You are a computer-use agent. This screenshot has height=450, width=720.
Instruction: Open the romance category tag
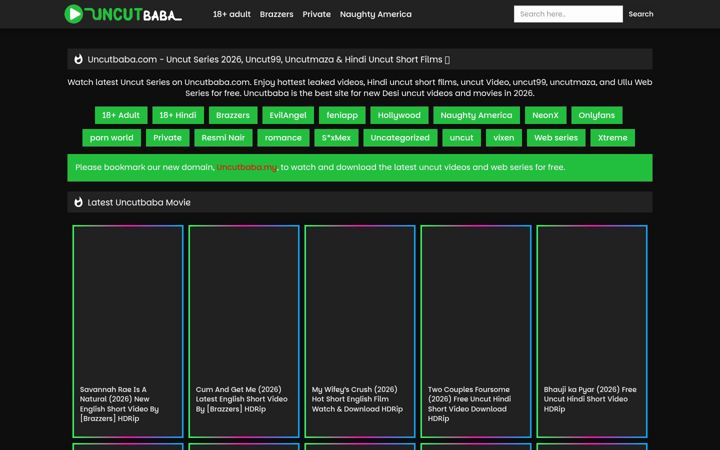[283, 138]
